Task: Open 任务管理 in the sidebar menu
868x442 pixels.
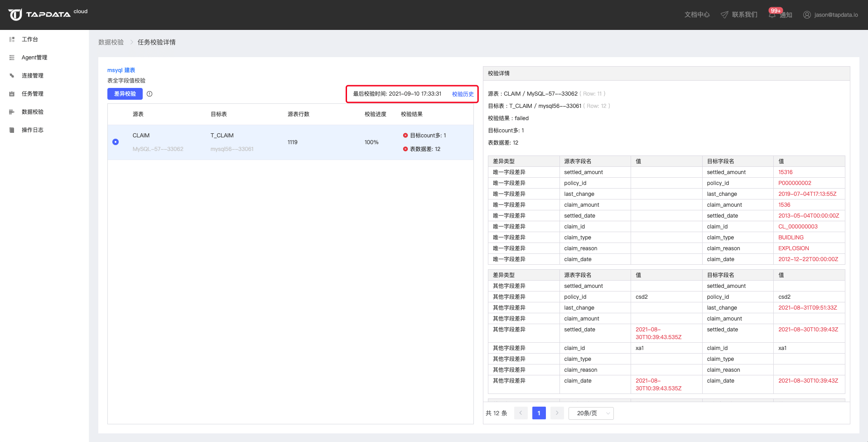Action: tap(33, 94)
